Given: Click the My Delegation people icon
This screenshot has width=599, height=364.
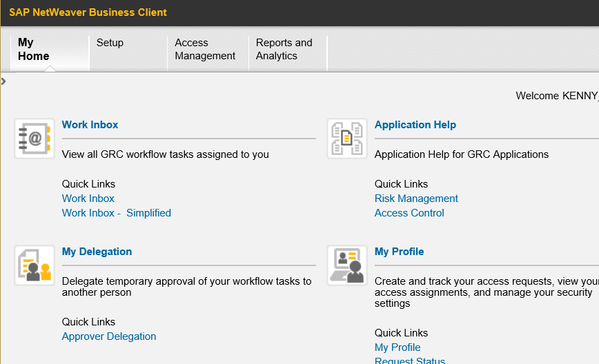Looking at the screenshot, I should [35, 265].
